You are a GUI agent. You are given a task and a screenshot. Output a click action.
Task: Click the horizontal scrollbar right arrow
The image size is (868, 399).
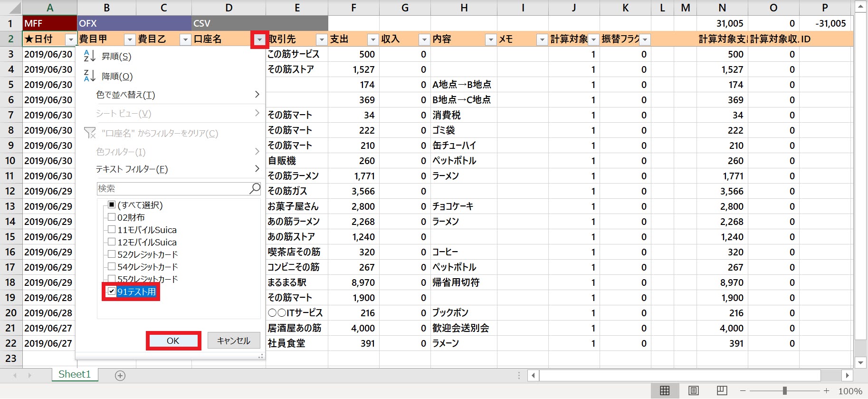pos(847,375)
